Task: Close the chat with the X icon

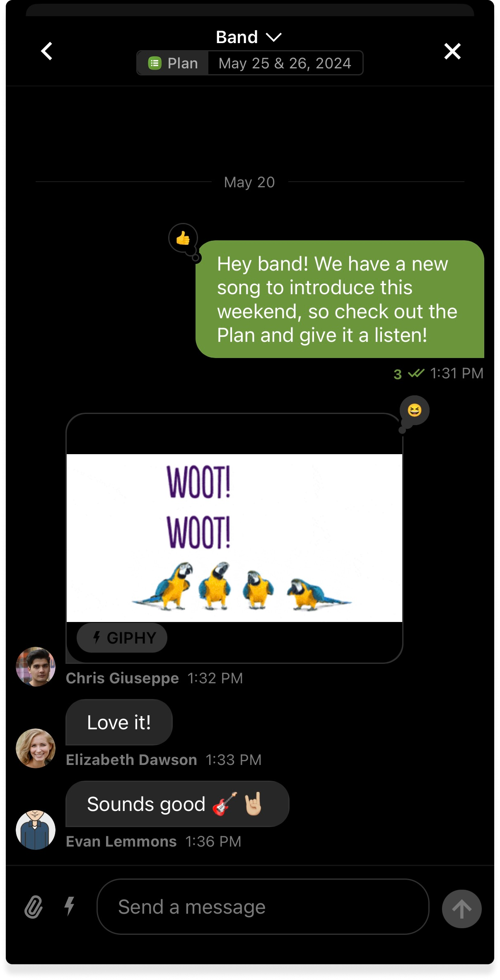Action: click(x=452, y=51)
